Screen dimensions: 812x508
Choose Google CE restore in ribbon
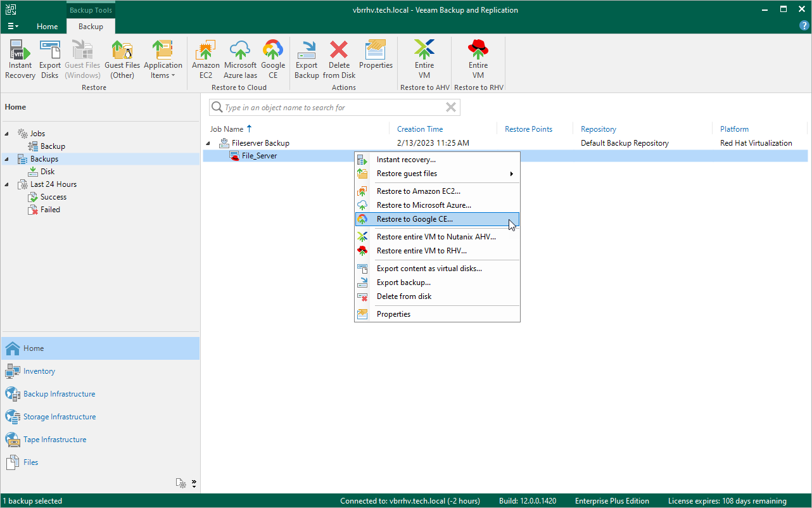(273, 60)
